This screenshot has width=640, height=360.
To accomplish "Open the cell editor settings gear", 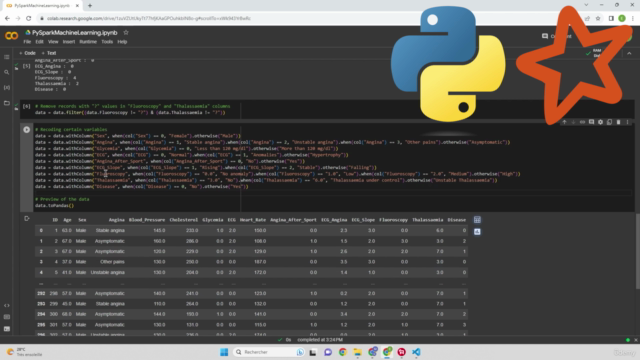I will [x=600, y=122].
